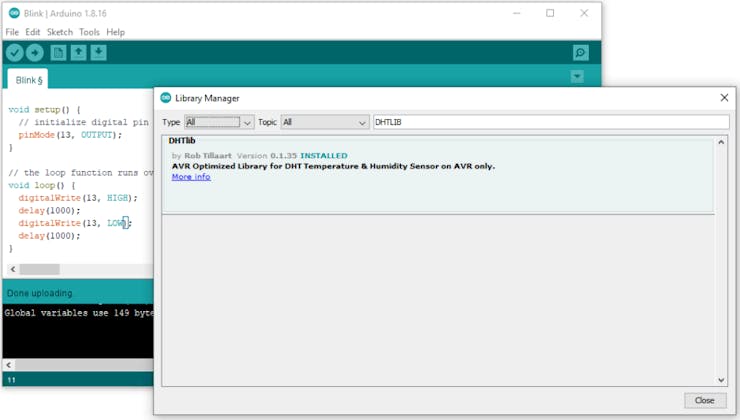
Task: Open the Sketch menu
Action: (x=60, y=32)
